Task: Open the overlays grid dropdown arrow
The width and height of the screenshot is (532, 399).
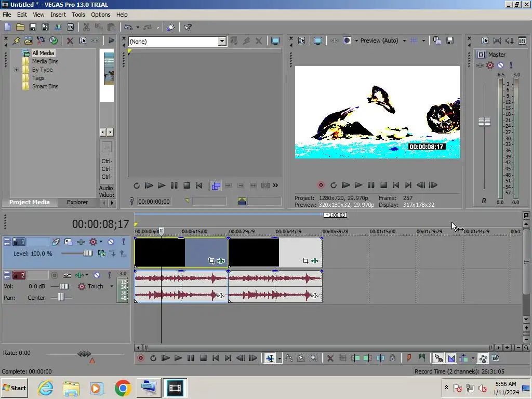Action: [423, 41]
